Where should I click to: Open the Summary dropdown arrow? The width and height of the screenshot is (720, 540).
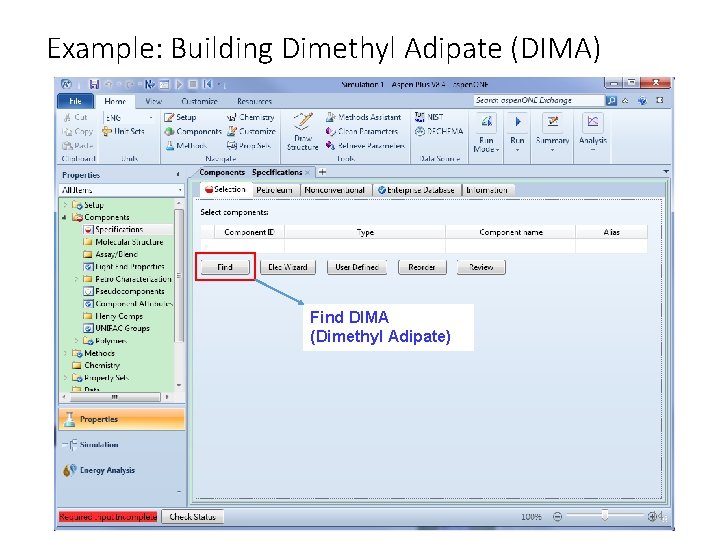click(552, 150)
